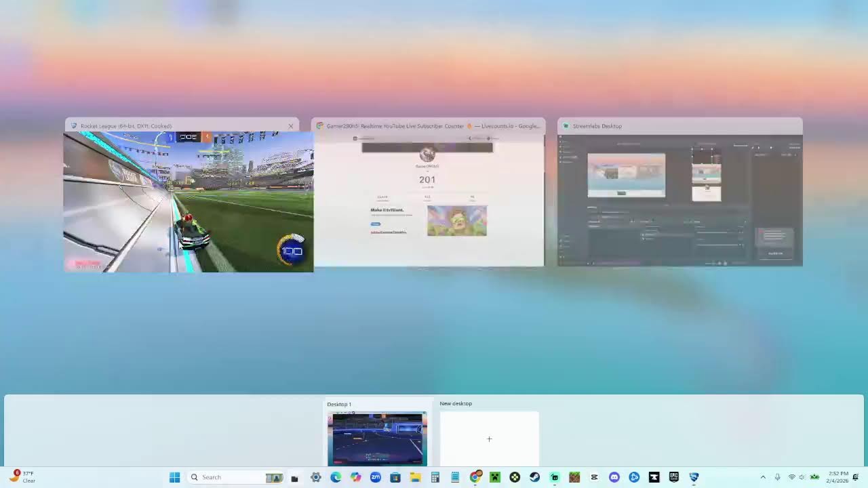Open File Explorer folder icon

coord(415,477)
